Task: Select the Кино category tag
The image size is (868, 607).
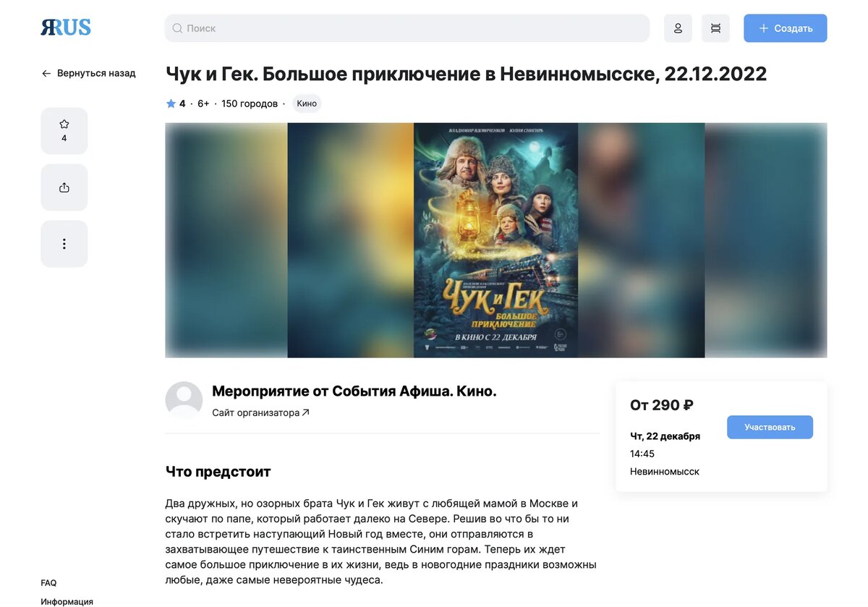Action: 307,103
